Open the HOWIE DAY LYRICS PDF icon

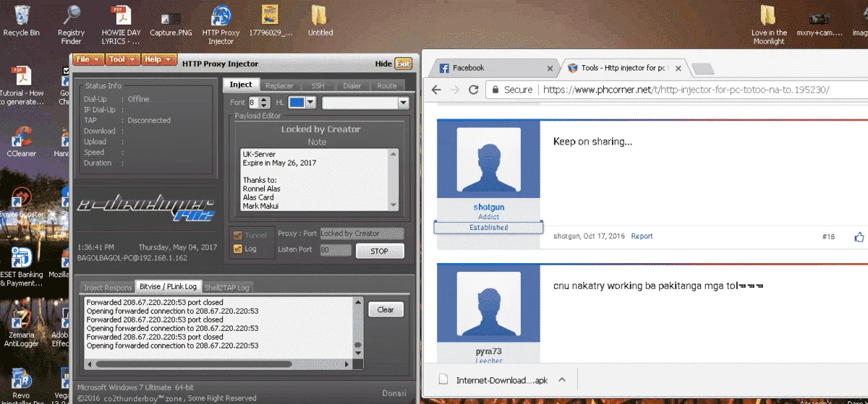tap(121, 25)
